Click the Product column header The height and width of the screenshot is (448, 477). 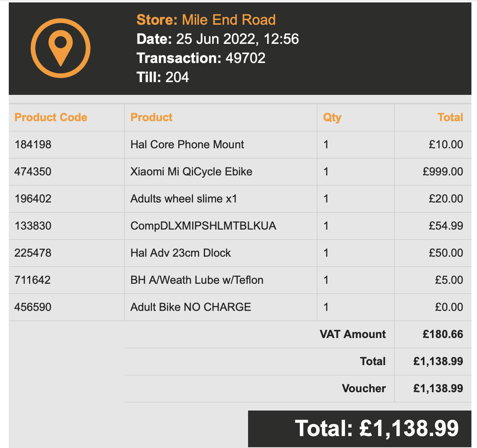pos(152,118)
